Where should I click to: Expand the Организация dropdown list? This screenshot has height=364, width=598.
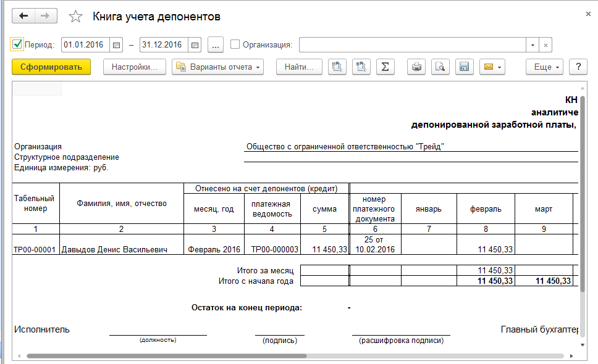coord(533,45)
